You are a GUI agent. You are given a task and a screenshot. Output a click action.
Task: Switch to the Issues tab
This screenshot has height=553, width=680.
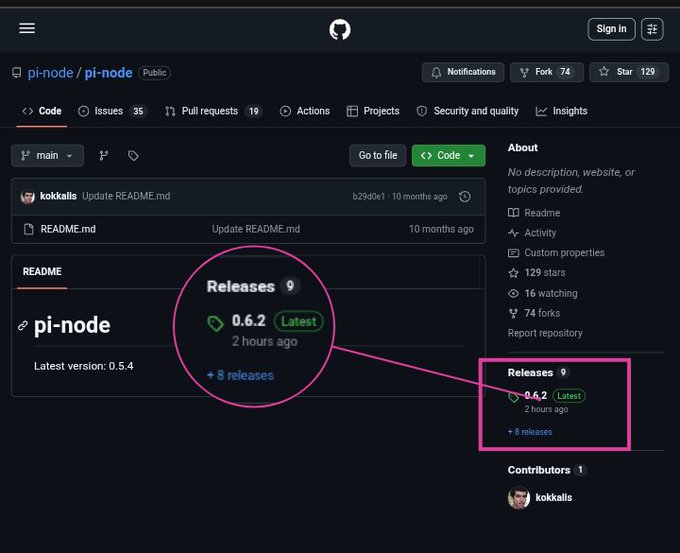113,111
